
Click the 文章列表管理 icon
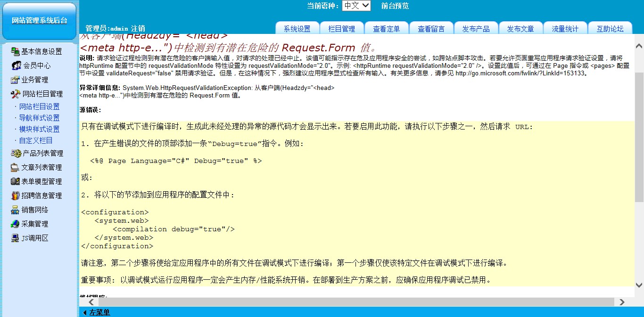click(x=15, y=167)
